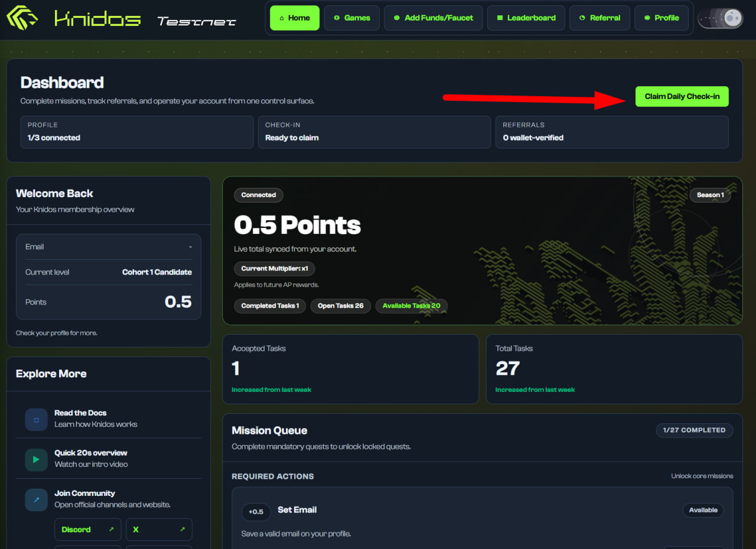
Task: Click the Set Email mission title
Action: pyautogui.click(x=297, y=509)
